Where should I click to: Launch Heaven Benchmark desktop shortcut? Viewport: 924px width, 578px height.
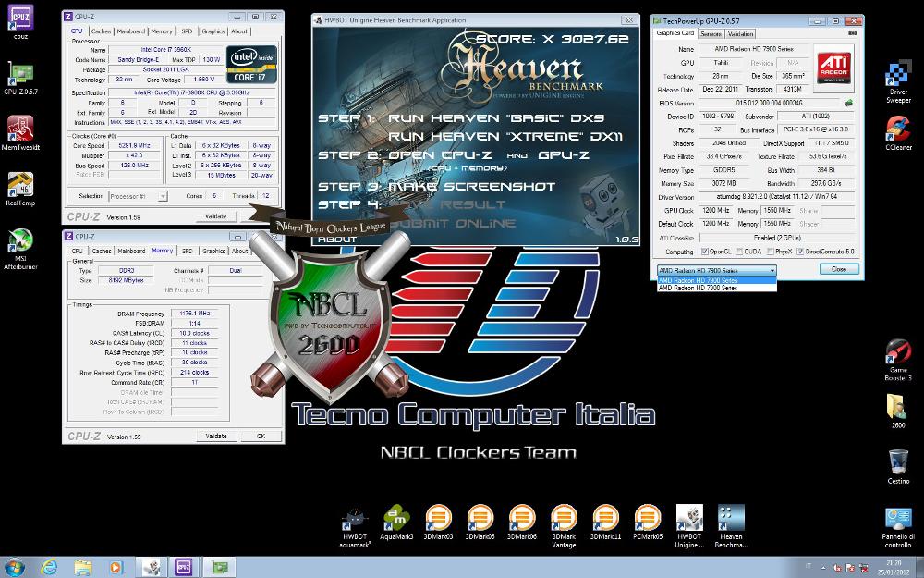point(731,527)
